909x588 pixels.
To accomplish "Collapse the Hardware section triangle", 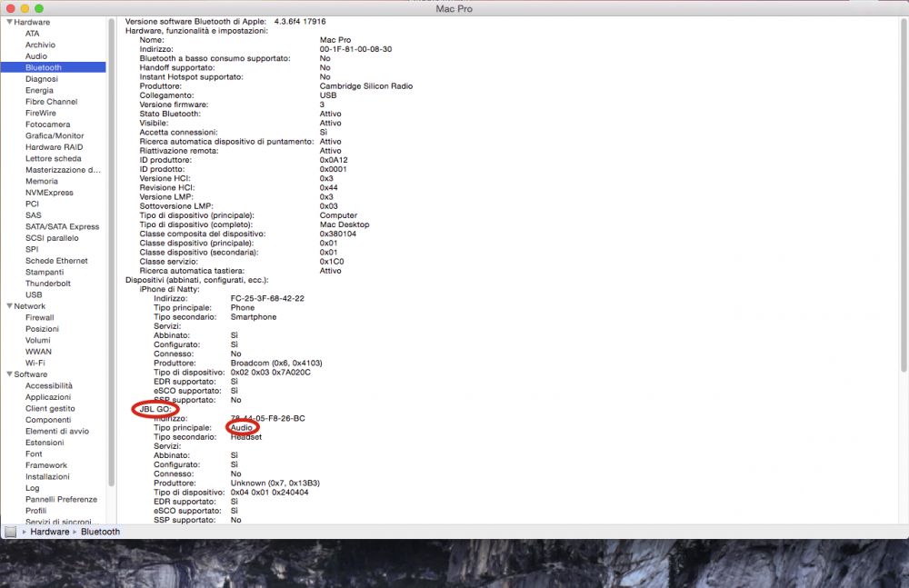I will click(x=9, y=22).
